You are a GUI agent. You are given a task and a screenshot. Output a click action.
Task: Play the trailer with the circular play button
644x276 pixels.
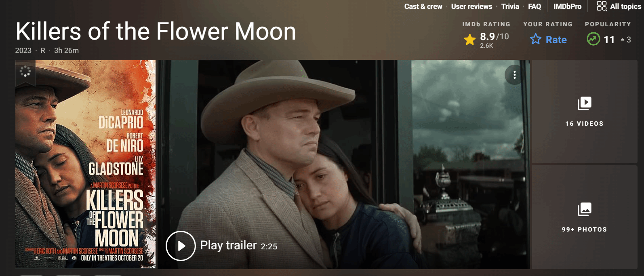click(181, 246)
